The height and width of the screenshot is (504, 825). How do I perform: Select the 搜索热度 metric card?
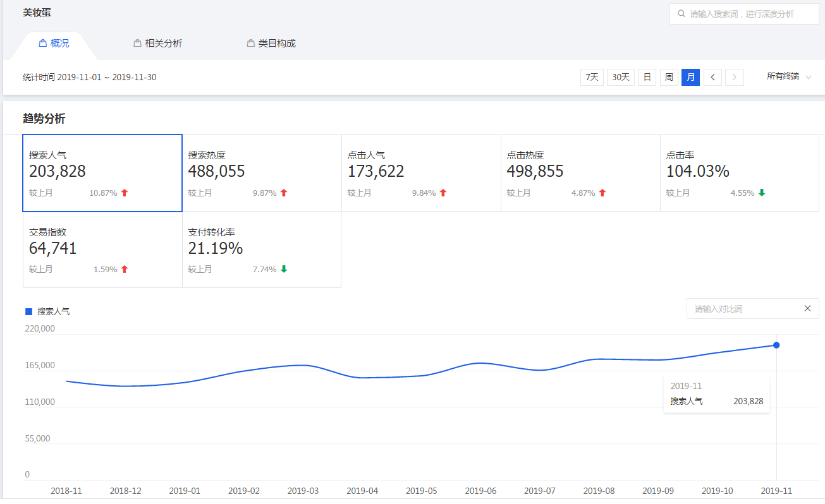click(262, 173)
